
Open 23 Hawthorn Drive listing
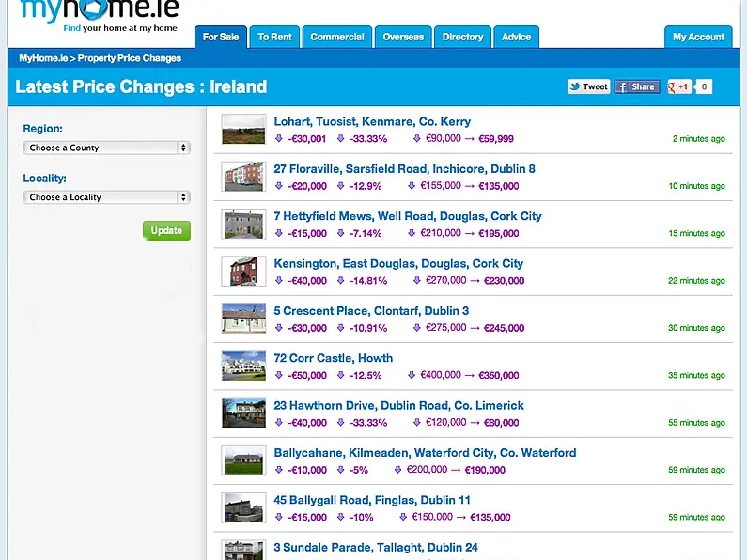pyautogui.click(x=399, y=405)
